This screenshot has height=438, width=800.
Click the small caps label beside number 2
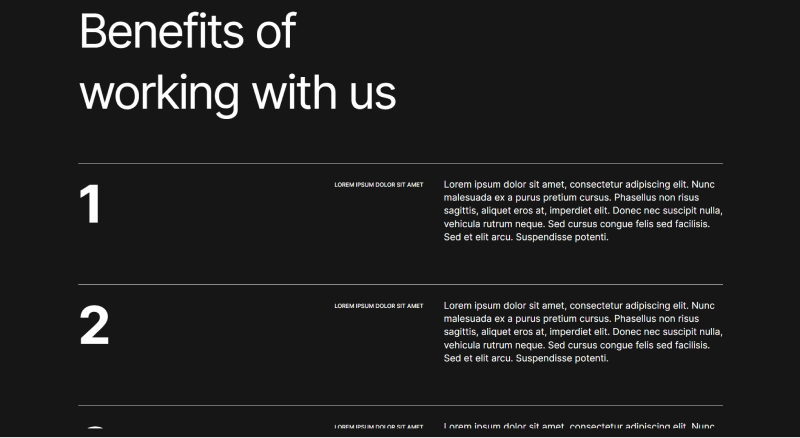coord(378,306)
